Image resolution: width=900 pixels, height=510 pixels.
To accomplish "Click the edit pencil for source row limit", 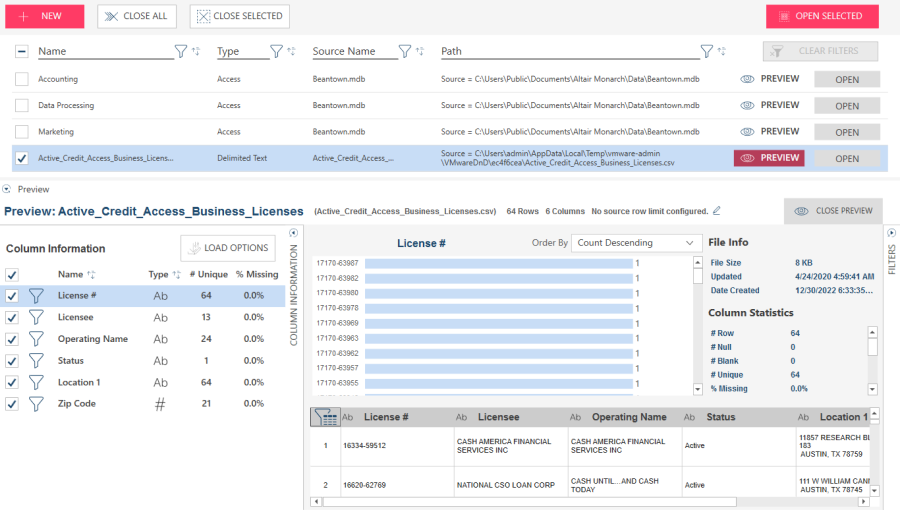I will (716, 211).
